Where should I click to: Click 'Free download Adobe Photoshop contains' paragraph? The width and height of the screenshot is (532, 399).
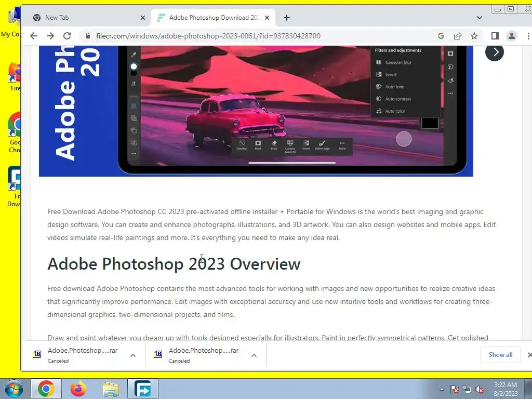(x=271, y=301)
